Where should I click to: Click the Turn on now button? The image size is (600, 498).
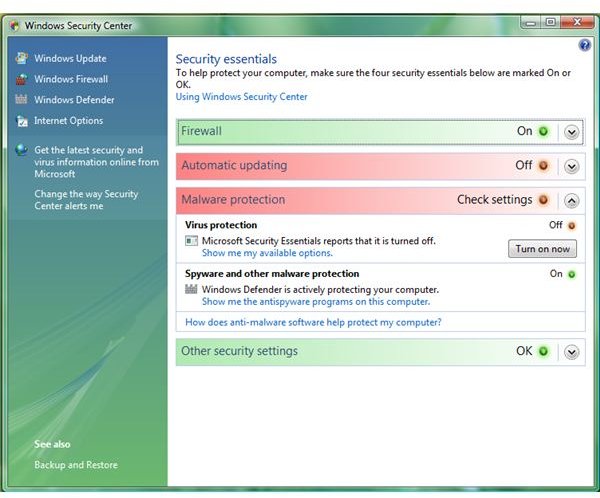tap(542, 249)
